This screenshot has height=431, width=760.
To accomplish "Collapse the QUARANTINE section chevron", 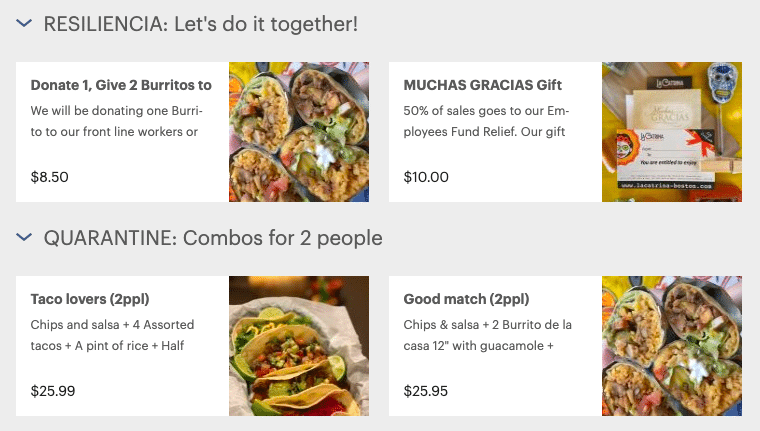I will click(x=25, y=238).
